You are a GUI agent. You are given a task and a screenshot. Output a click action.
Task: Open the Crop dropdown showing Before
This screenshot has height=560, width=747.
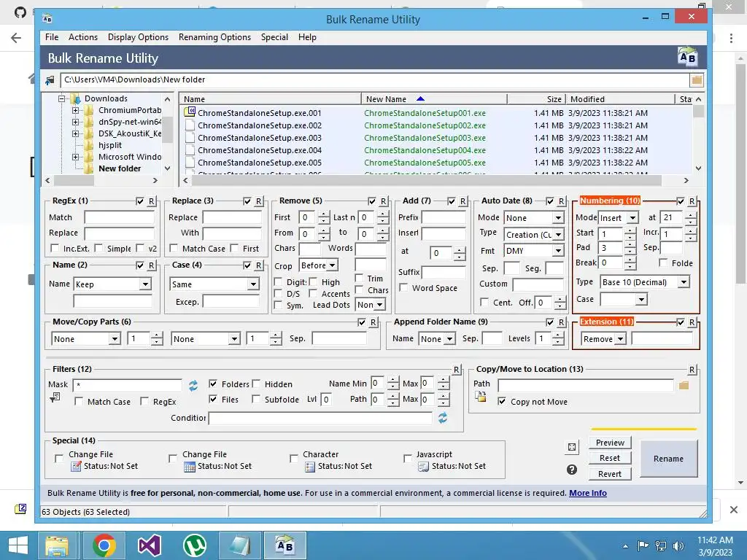pyautogui.click(x=318, y=265)
